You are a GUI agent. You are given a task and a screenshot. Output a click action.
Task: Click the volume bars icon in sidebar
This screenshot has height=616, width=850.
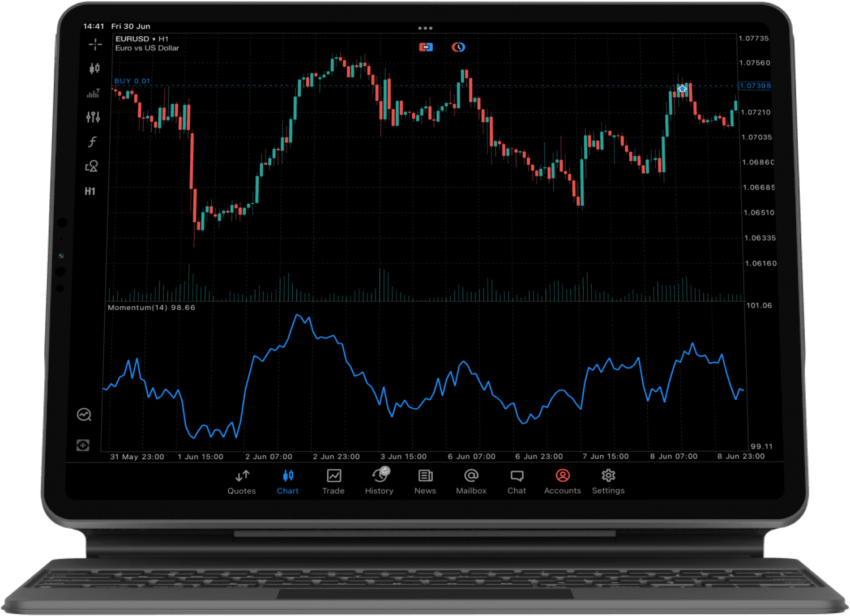pos(93,93)
